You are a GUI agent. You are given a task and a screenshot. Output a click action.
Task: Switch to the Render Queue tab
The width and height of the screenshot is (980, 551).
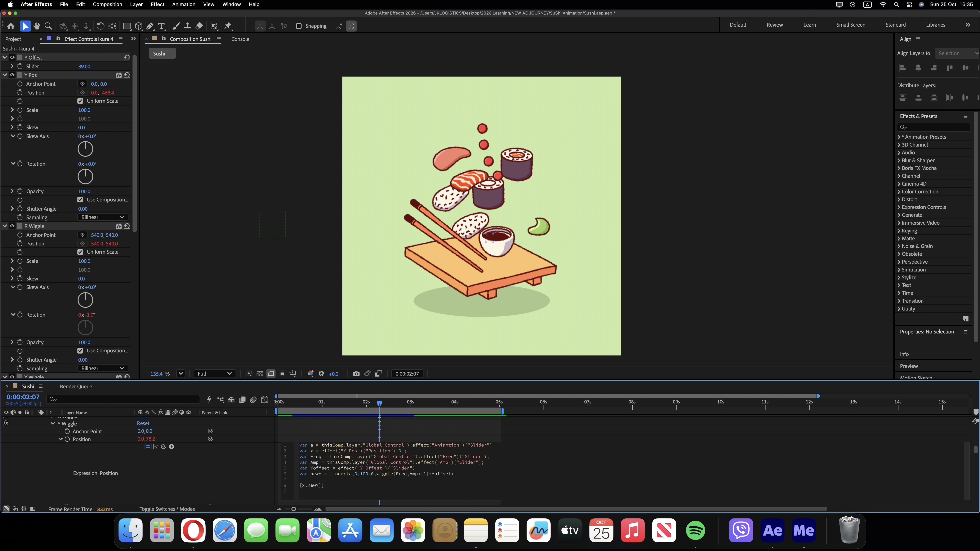coord(76,387)
